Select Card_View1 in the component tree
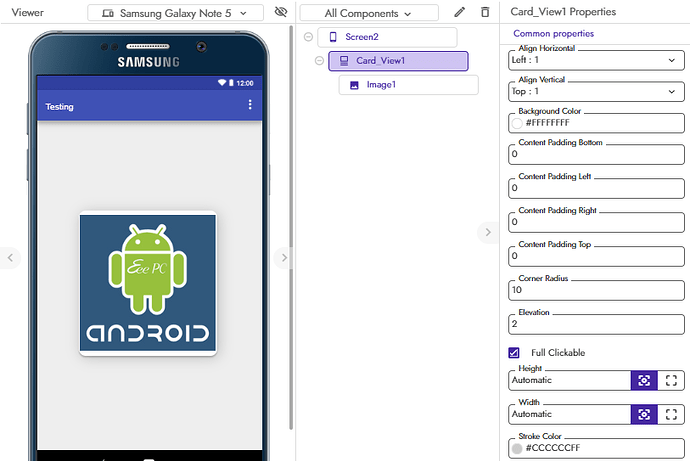The width and height of the screenshot is (690, 461). tap(398, 61)
